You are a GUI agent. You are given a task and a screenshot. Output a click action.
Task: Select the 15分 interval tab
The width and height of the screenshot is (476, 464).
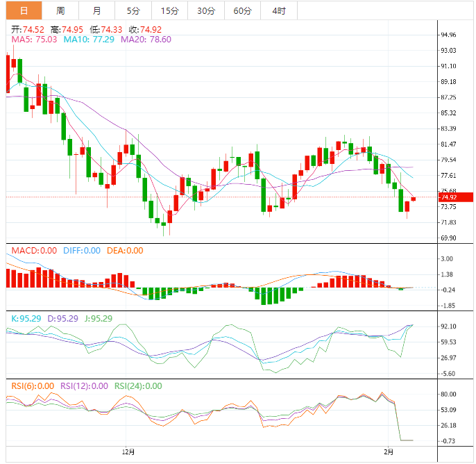169,10
